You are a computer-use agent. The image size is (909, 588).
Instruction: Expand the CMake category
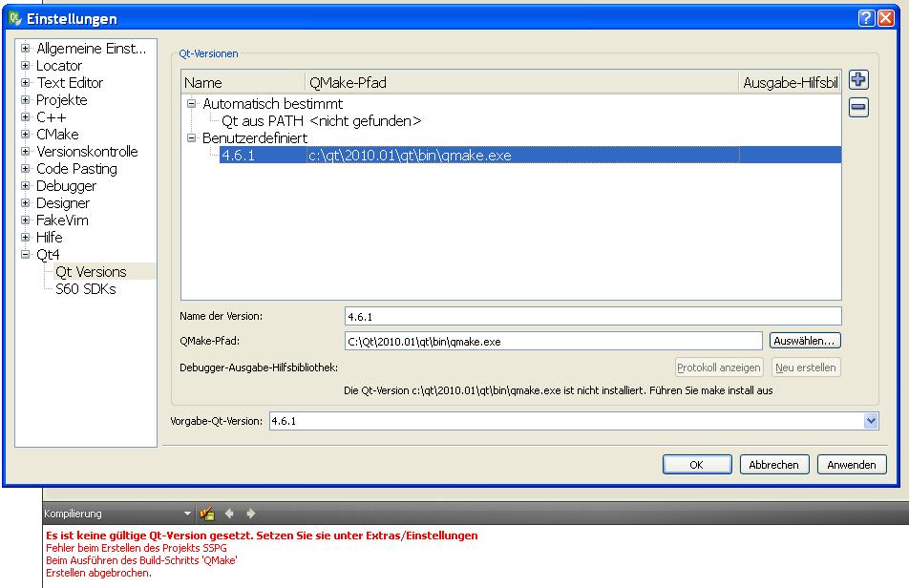point(26,134)
